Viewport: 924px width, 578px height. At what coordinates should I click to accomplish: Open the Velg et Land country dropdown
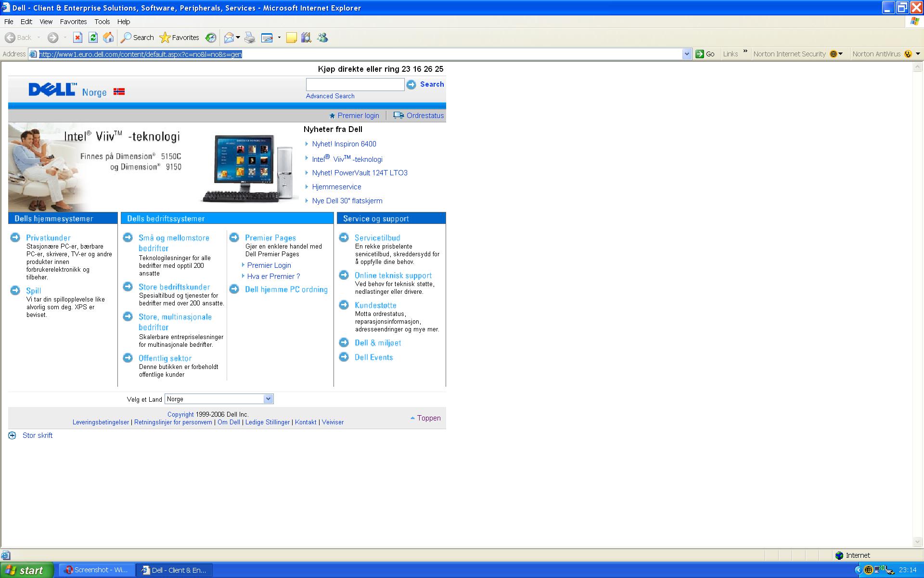pyautogui.click(x=219, y=399)
